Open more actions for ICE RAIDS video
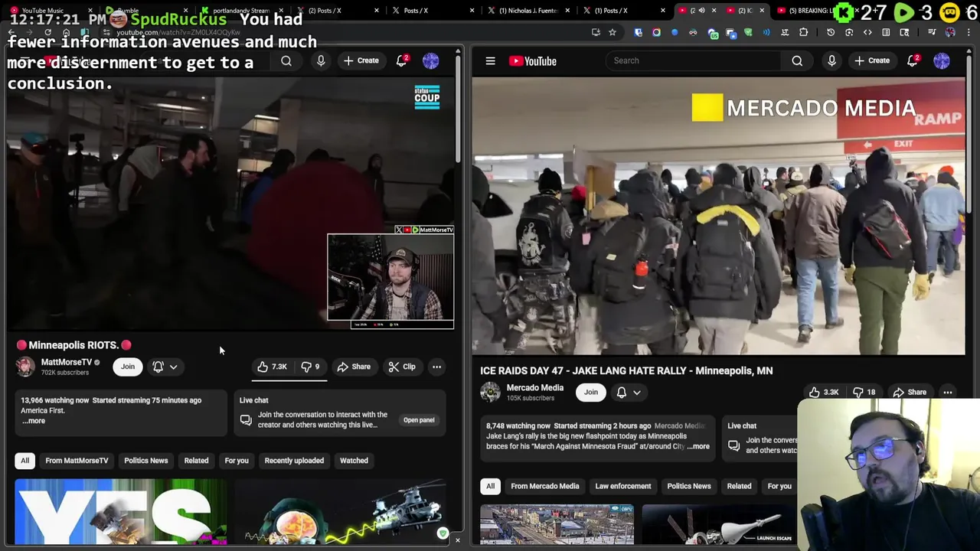980x551 pixels. [x=948, y=392]
